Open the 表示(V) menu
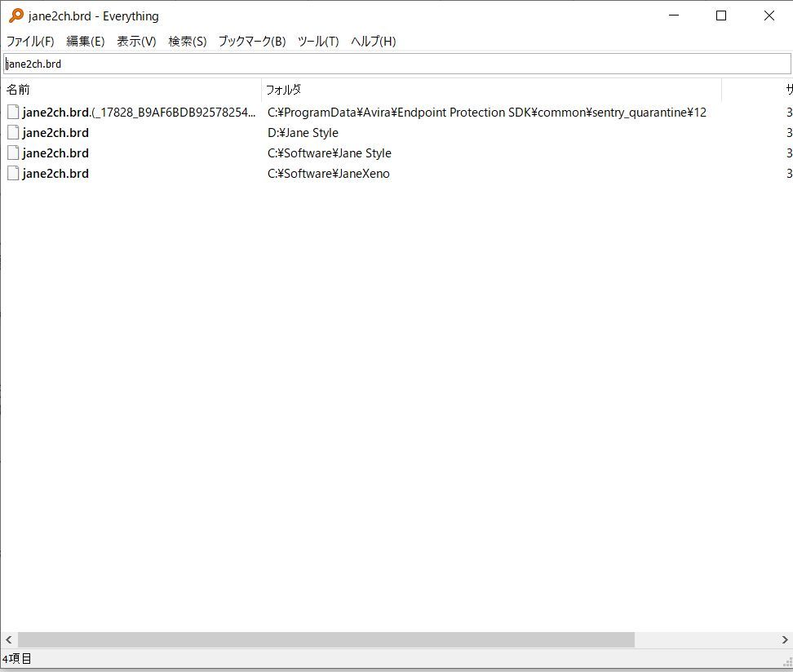Screen dimensions: 793x672 tap(136, 42)
